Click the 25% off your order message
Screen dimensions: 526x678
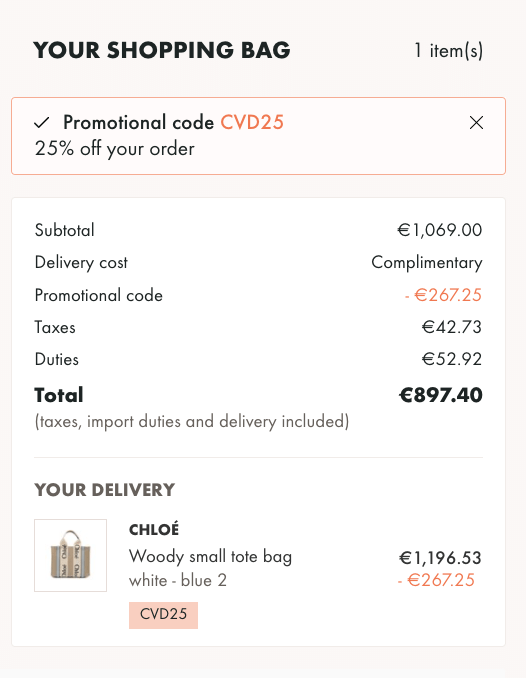115,149
